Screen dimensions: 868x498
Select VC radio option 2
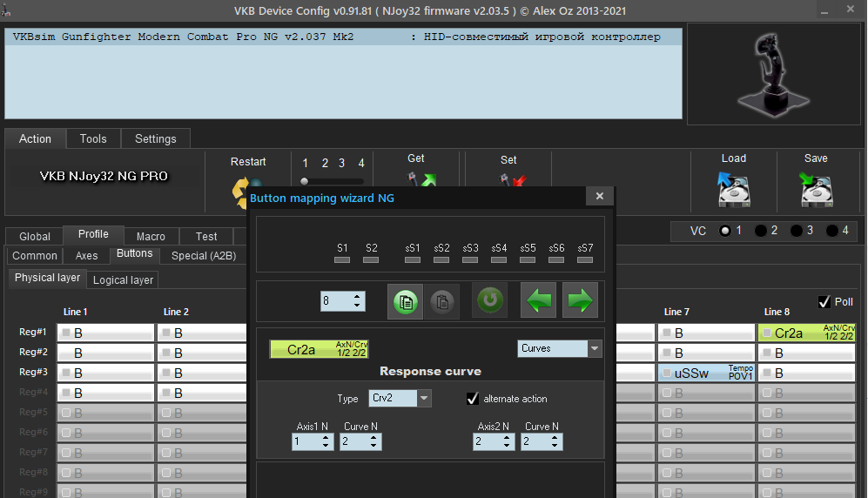761,231
